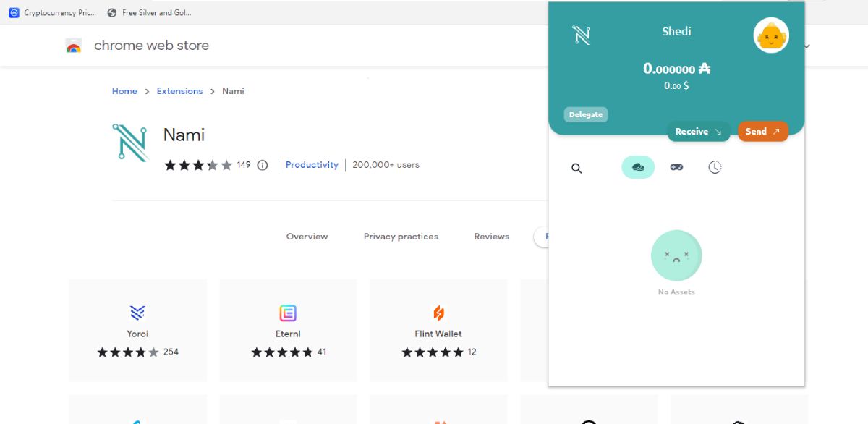Select the Assets coins tab icon
Screen dimensions: 868x424
point(638,167)
